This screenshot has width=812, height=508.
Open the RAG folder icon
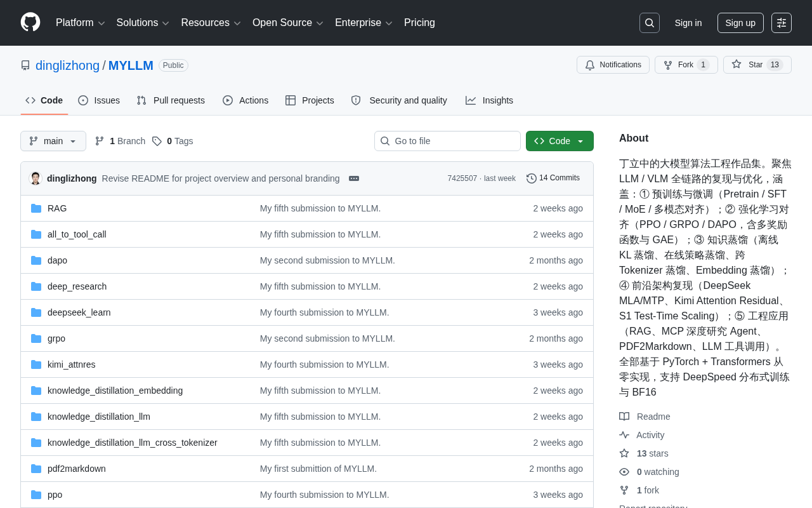36,208
